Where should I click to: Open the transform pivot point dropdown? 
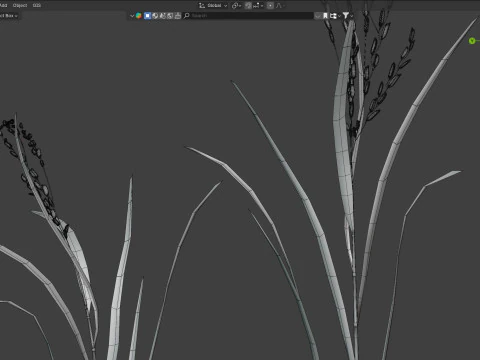pyautogui.click(x=236, y=6)
